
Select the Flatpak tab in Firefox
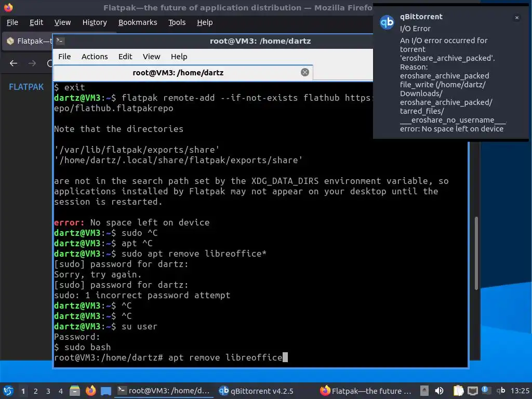(x=28, y=41)
